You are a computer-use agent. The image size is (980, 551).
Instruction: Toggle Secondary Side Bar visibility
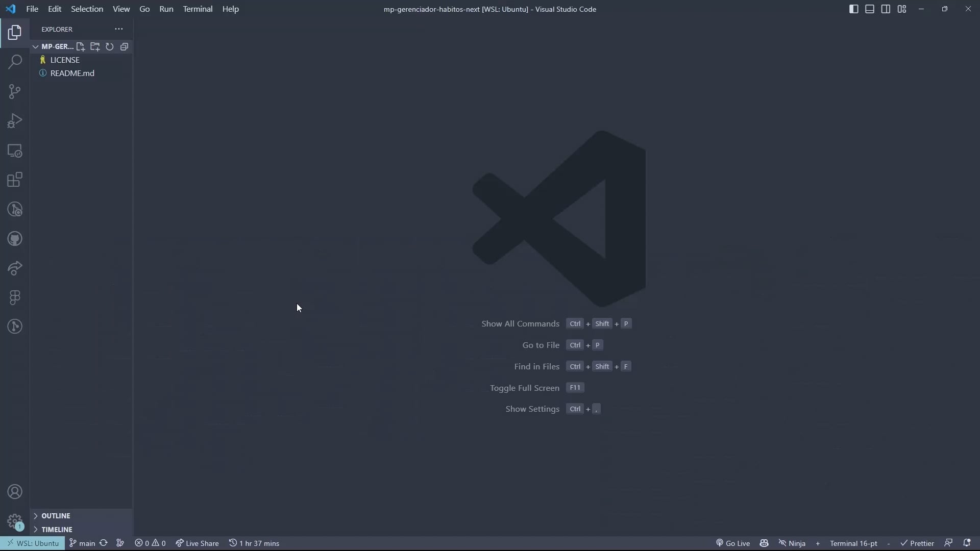click(886, 9)
